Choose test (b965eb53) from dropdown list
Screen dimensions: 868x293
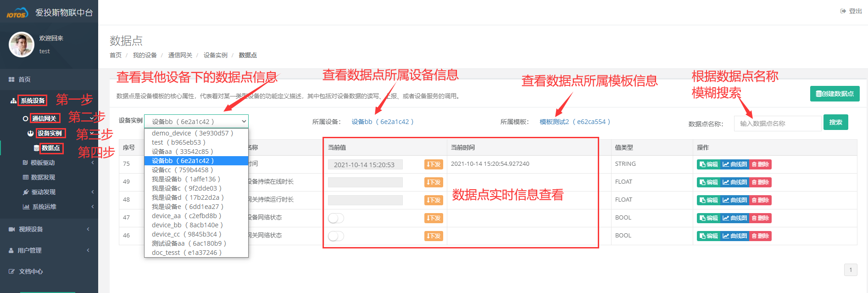196,142
